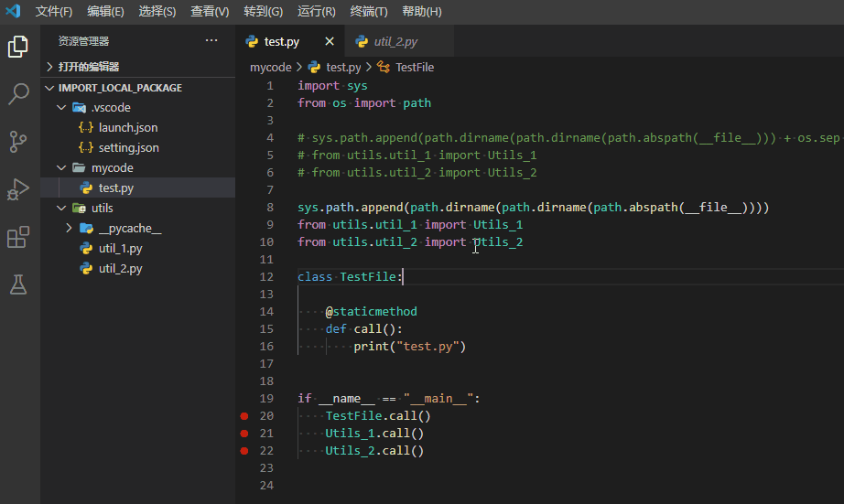
Task: Click the Python icon on util_2.py tab
Action: point(362,41)
